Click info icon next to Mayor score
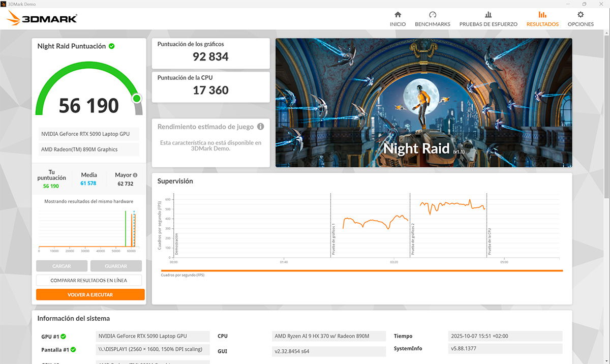The image size is (610, 364). coord(135,175)
